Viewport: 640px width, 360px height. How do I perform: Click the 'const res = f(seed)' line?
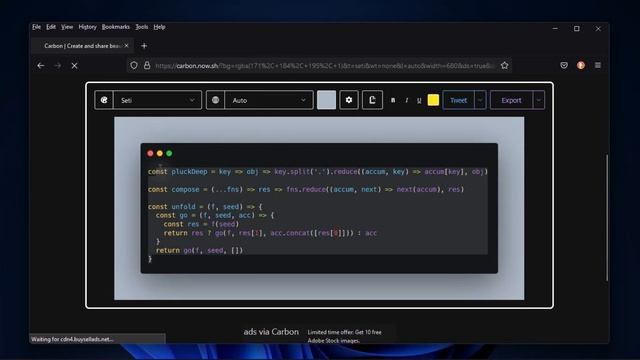click(x=201, y=224)
